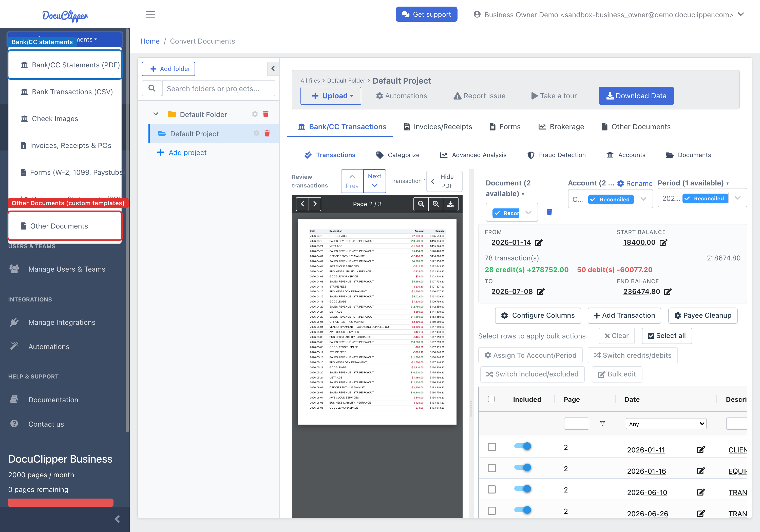Edit date of 2026-06-10 transaction
760x532 pixels.
click(x=701, y=492)
